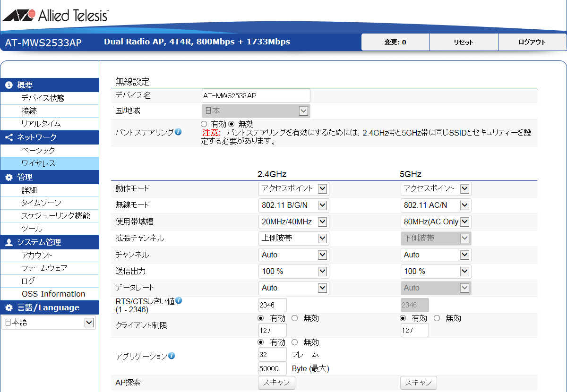Screen dimensions: 567x392
Task: Select 無効 for 5GHz client limit
Action: point(437,318)
